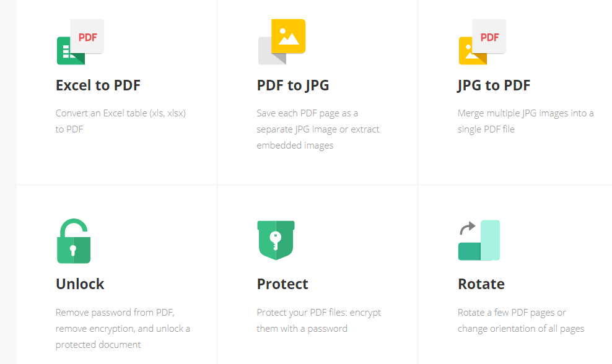
Task: Click 'Rotate a few PDF pages' description text
Action: tap(521, 320)
